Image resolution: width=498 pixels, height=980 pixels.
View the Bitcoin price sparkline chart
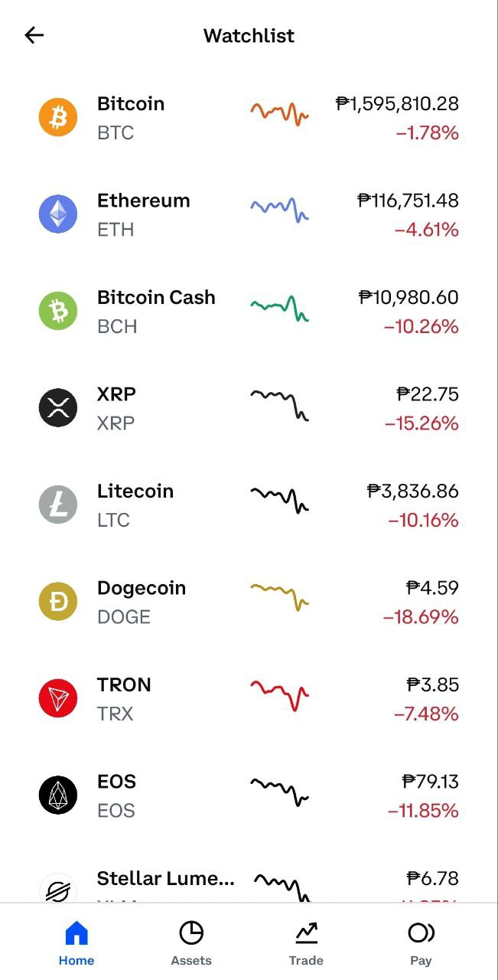pos(279,113)
